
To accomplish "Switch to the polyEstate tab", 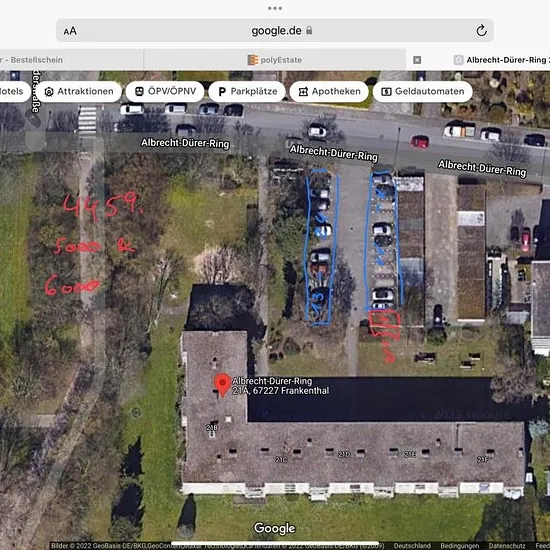I will click(x=275, y=60).
